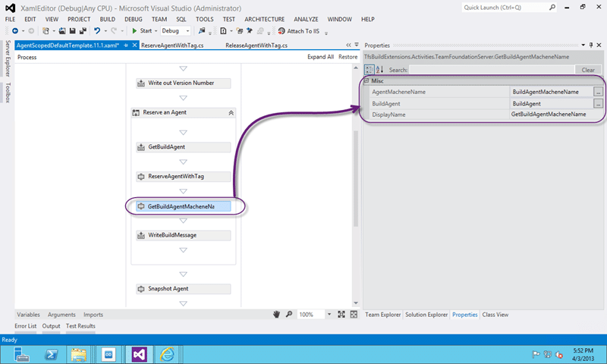
Task: Activate the designer Pan hand tool
Action: tap(276, 315)
